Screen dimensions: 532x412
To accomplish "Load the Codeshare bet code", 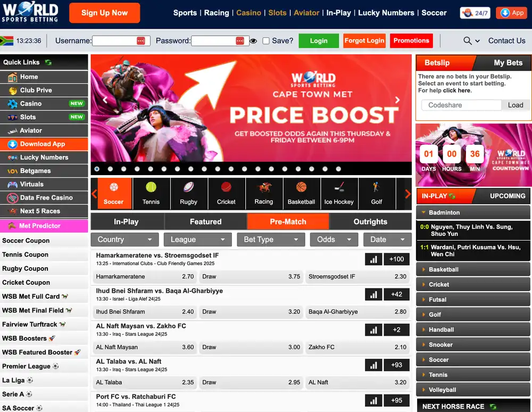I will [515, 105].
